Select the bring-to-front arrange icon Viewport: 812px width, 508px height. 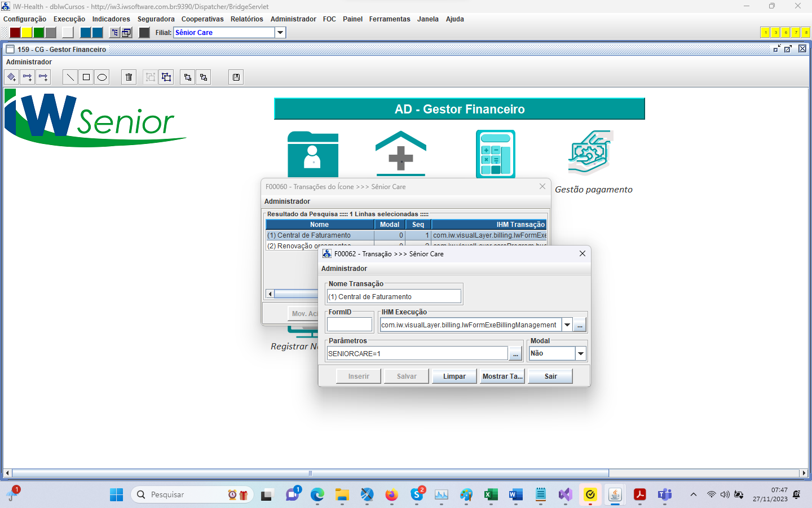[187, 77]
